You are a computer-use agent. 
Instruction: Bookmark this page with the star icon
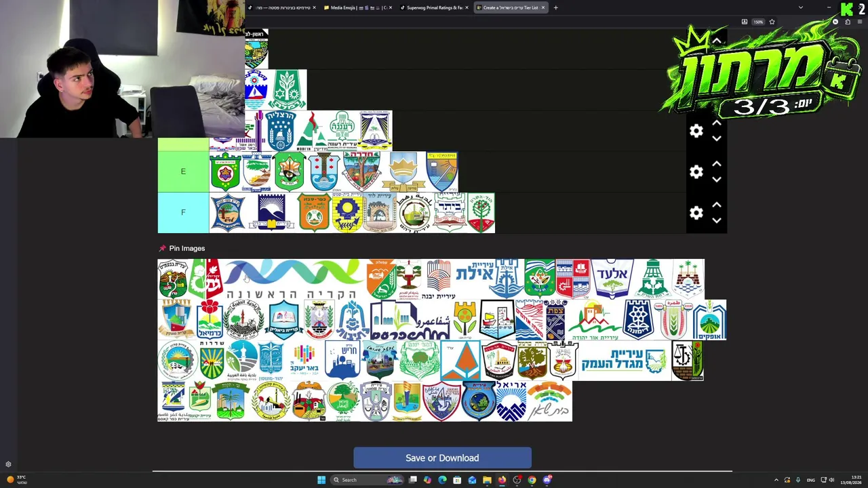point(772,22)
